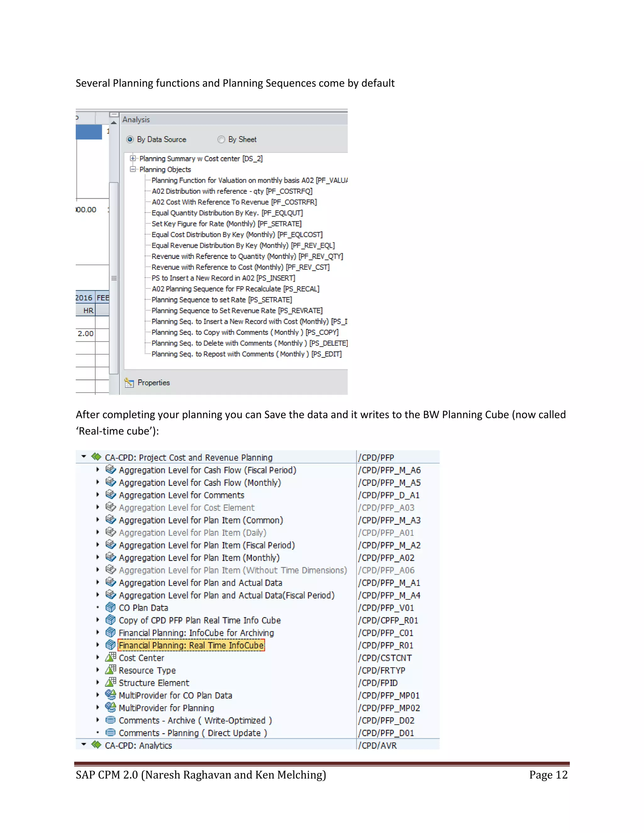Select Revenue with Reference to Quantity item
The image size is (644, 833).
[x=247, y=256]
